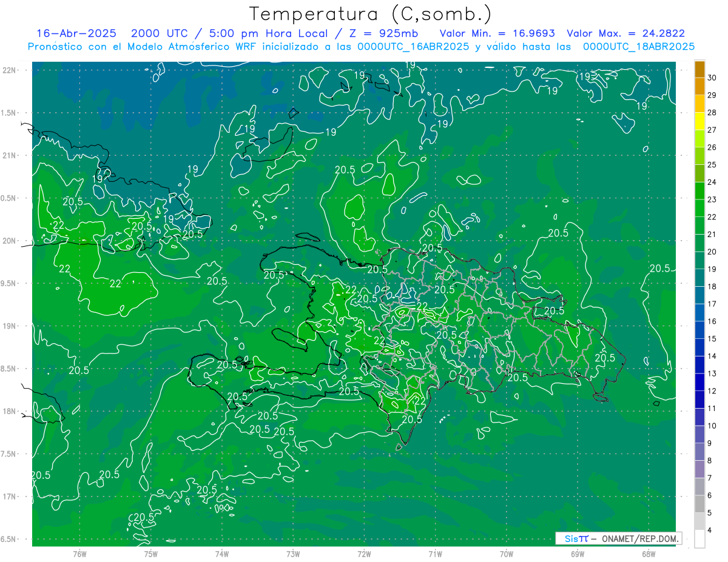Click the "2000 UTC" time text
The width and height of the screenshot is (728, 562).
pyautogui.click(x=160, y=33)
